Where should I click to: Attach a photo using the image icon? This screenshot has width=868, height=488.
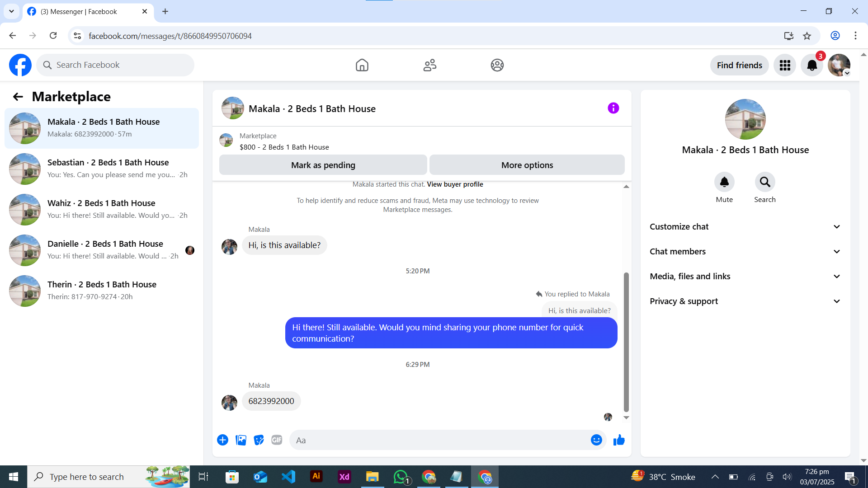(241, 440)
